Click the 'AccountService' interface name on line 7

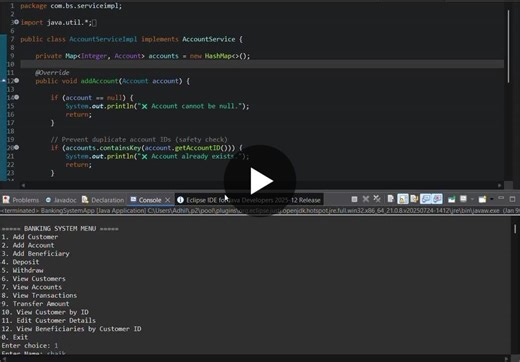209,39
